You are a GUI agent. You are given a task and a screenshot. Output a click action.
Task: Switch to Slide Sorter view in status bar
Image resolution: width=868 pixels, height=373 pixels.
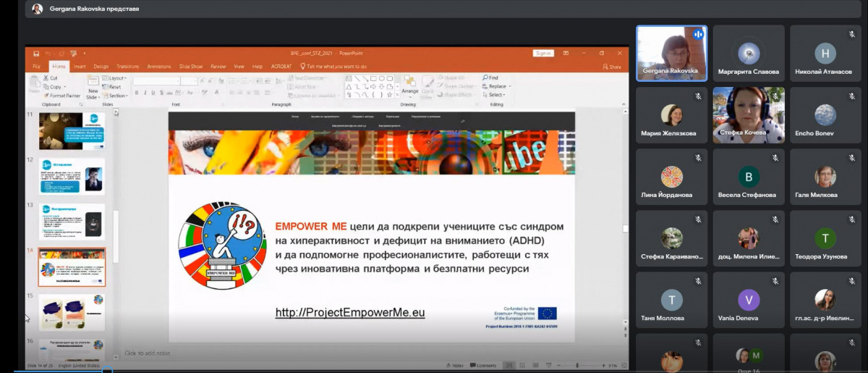(x=522, y=366)
